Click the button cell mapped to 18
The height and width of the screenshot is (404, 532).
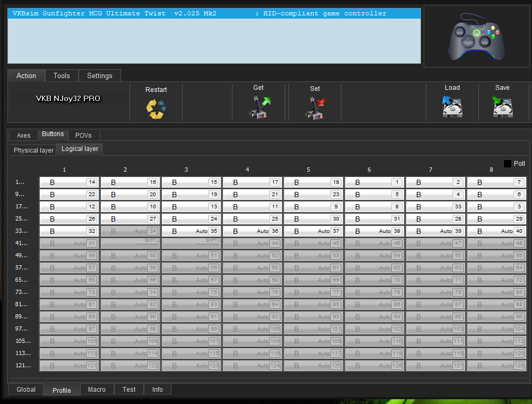pyautogui.click(x=313, y=182)
